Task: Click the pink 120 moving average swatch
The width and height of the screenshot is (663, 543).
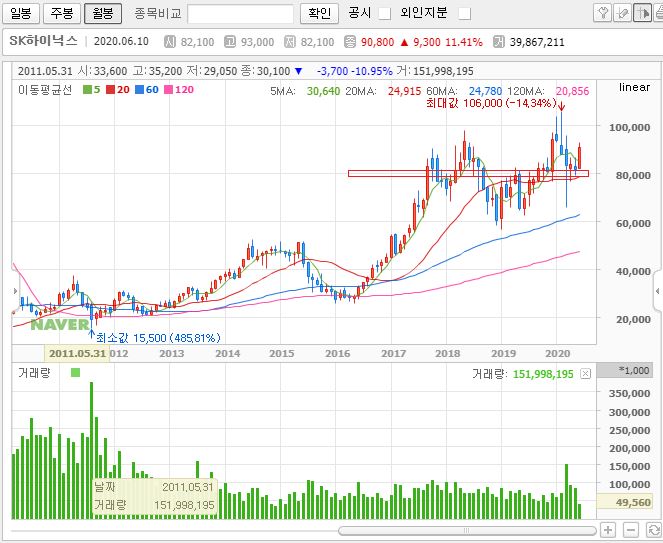Action: click(168, 90)
